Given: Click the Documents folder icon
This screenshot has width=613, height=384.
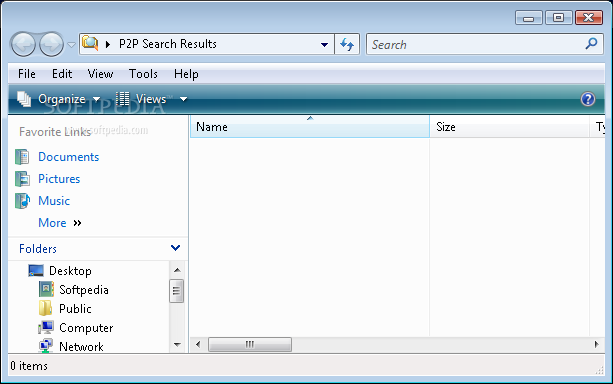Looking at the screenshot, I should pos(22,157).
